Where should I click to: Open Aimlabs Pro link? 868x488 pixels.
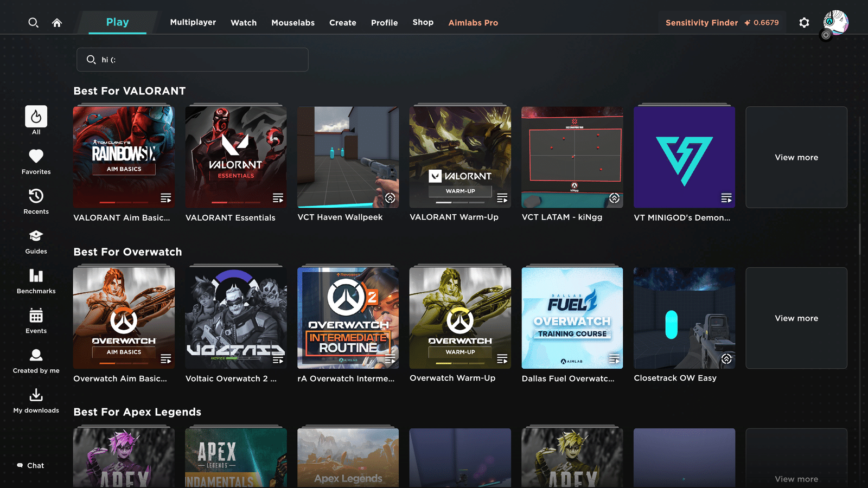[473, 23]
